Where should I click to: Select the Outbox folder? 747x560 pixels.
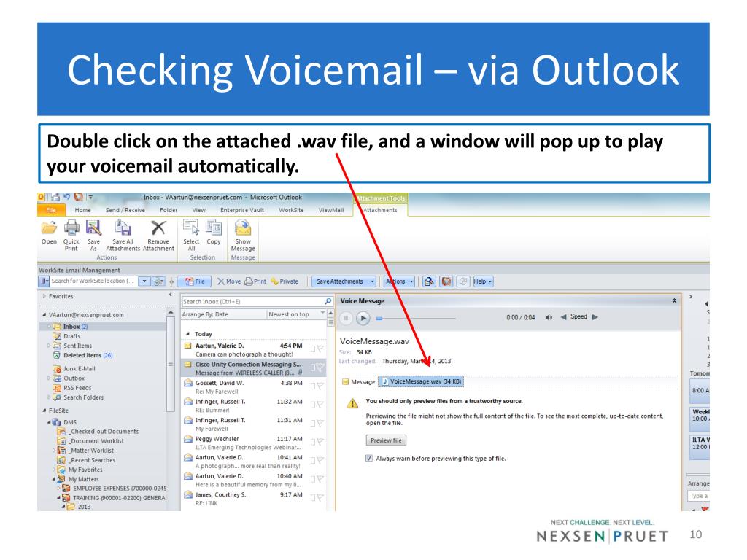coord(74,378)
